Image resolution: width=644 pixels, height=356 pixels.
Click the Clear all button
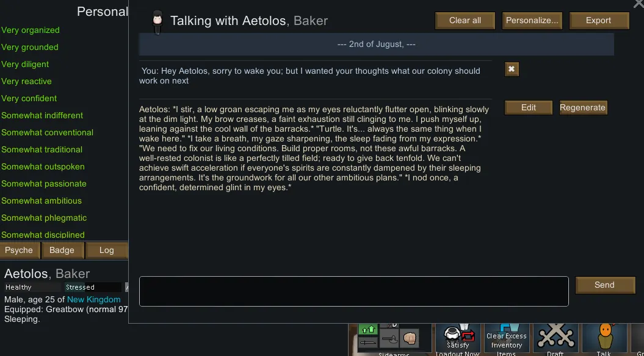(x=465, y=21)
